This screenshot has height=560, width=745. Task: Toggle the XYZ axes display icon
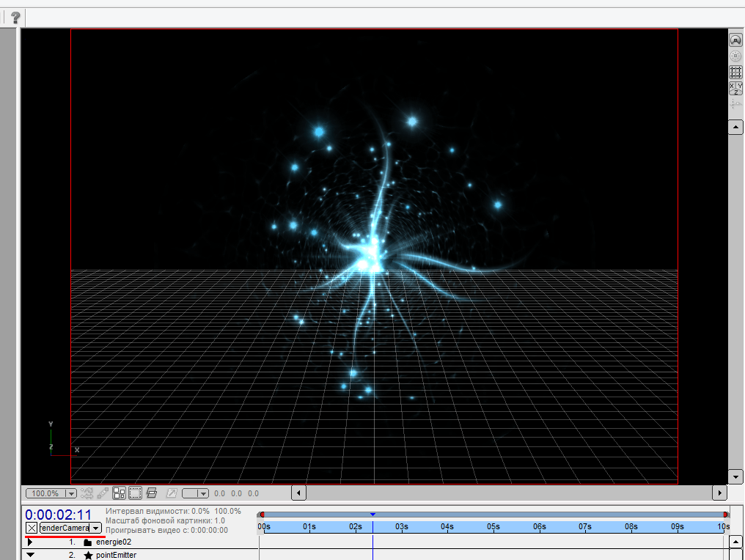click(735, 89)
